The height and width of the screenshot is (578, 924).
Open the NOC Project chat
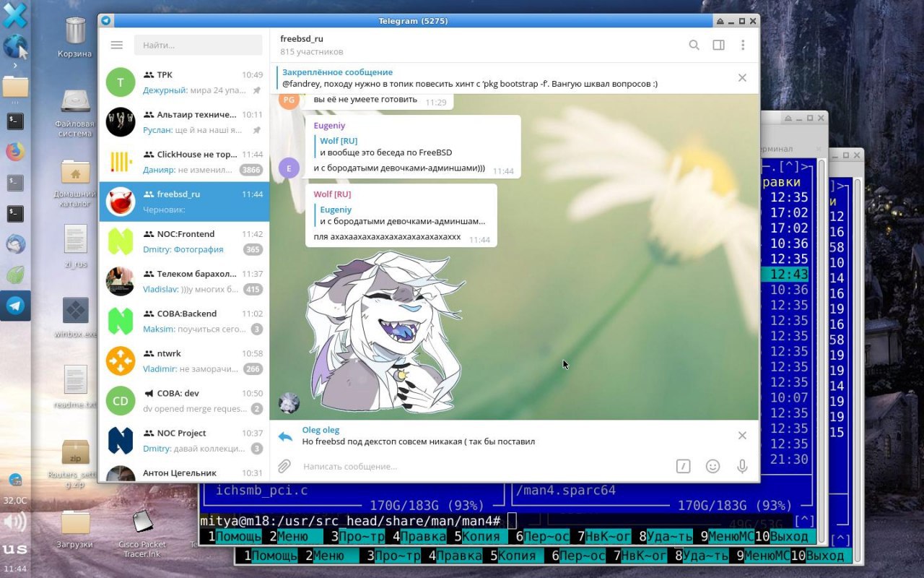[184, 439]
